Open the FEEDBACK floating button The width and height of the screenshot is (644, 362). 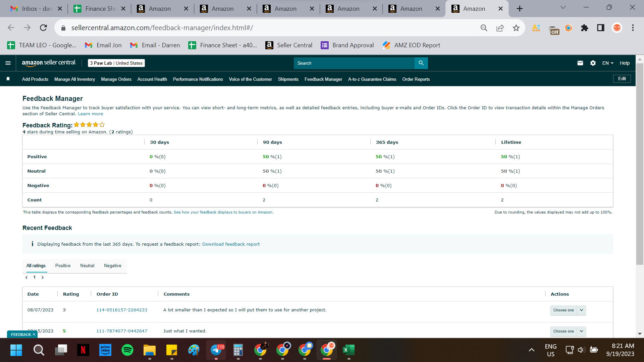pyautogui.click(x=21, y=335)
